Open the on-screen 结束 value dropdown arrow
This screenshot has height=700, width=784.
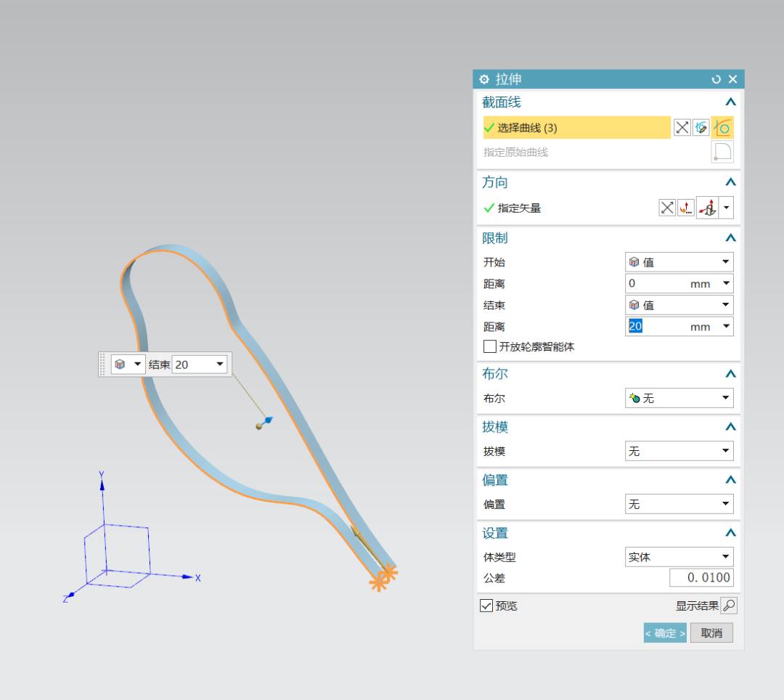coord(219,365)
